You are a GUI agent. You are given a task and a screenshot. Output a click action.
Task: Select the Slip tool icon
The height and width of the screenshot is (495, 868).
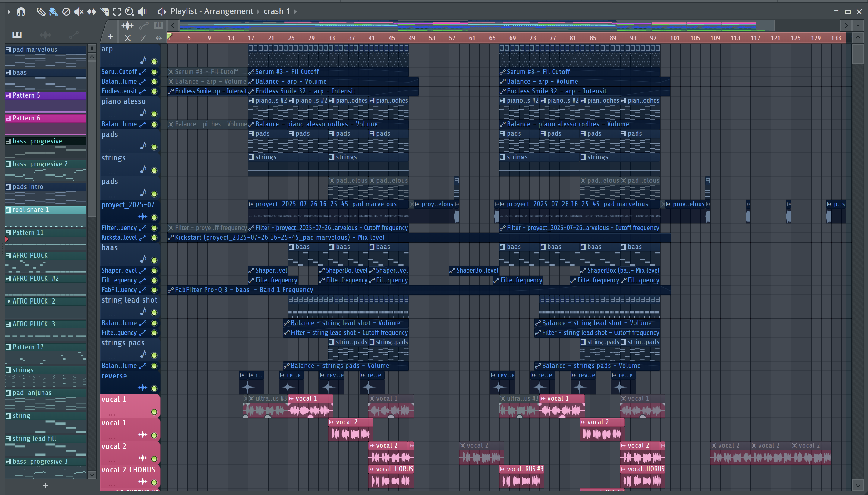[x=92, y=11]
